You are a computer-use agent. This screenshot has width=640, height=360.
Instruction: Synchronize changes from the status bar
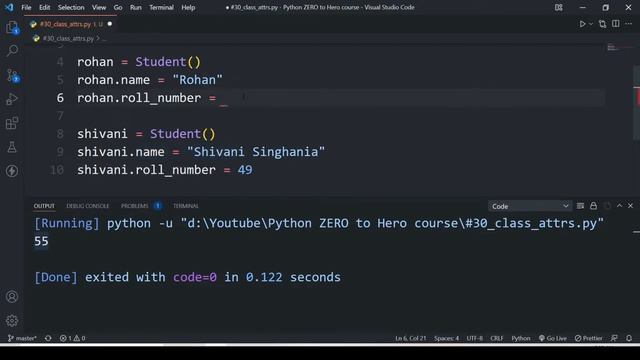pyautogui.click(x=48, y=338)
